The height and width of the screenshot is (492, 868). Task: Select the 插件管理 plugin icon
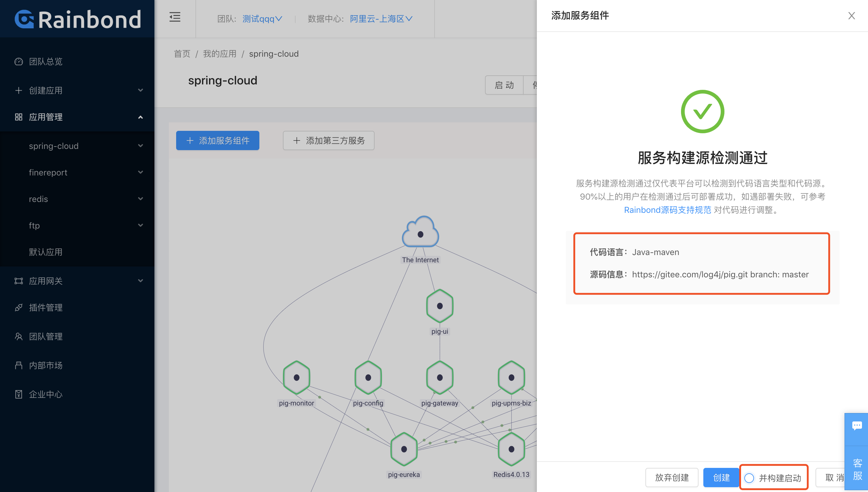coord(19,307)
